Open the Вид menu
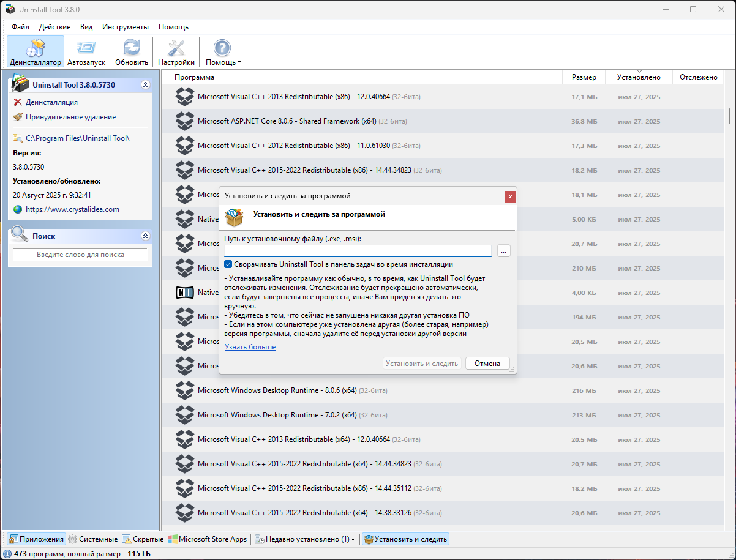736x560 pixels. (x=86, y=27)
